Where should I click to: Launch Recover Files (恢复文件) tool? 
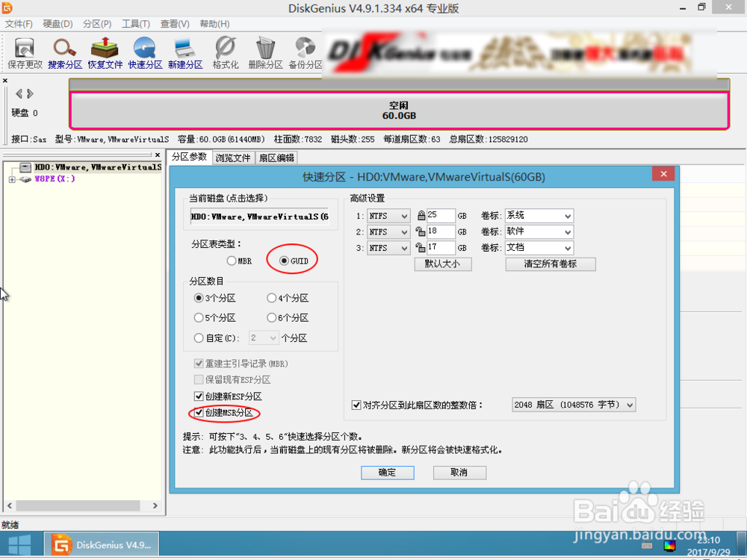tap(105, 53)
